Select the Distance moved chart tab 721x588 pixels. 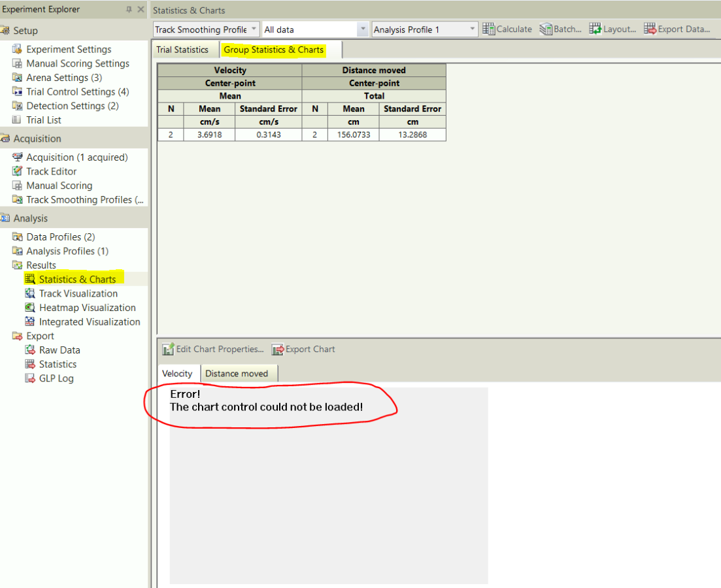tap(237, 373)
